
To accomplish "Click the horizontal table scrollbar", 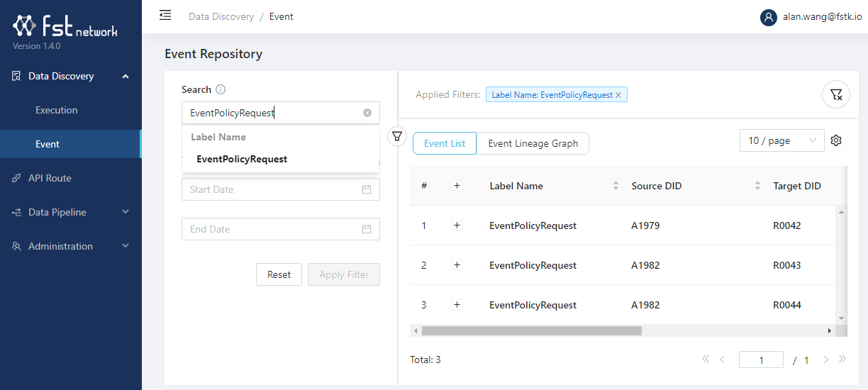I will click(x=531, y=330).
